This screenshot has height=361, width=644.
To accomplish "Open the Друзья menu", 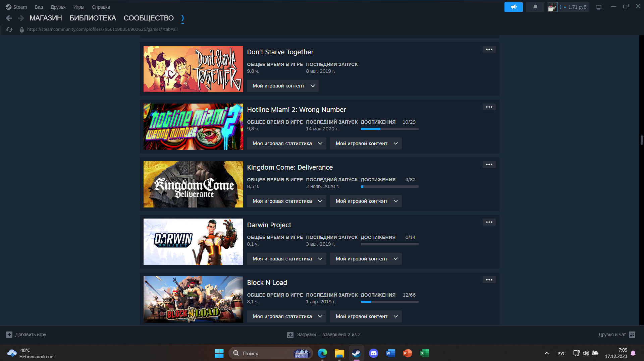I will pos(58,7).
